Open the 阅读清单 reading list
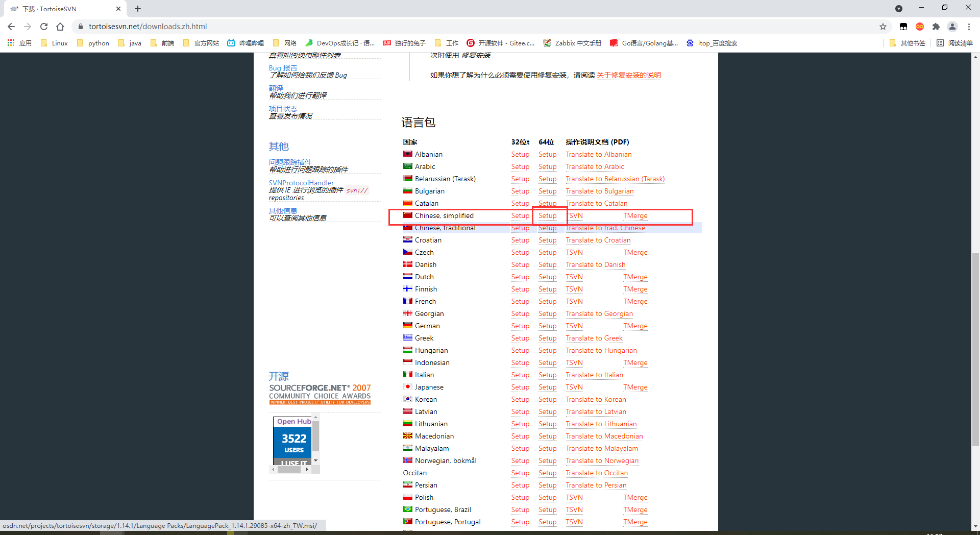 tap(954, 43)
